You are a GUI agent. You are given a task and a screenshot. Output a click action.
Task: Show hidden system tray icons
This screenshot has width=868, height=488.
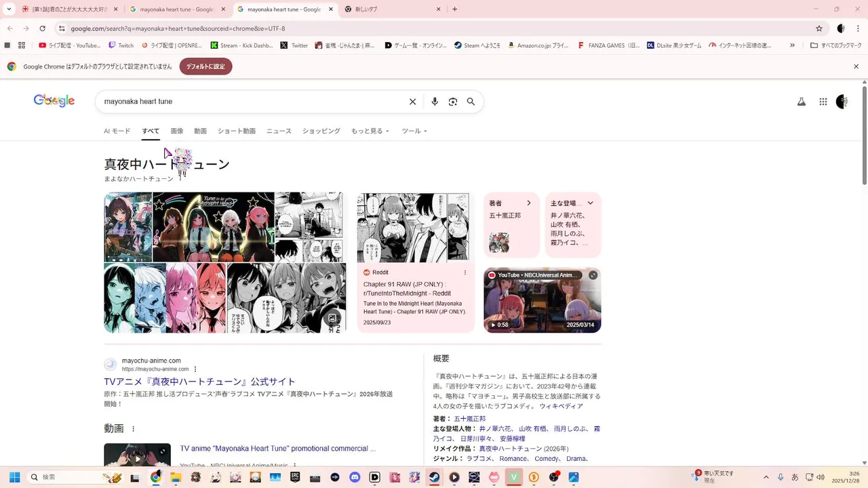(x=766, y=477)
